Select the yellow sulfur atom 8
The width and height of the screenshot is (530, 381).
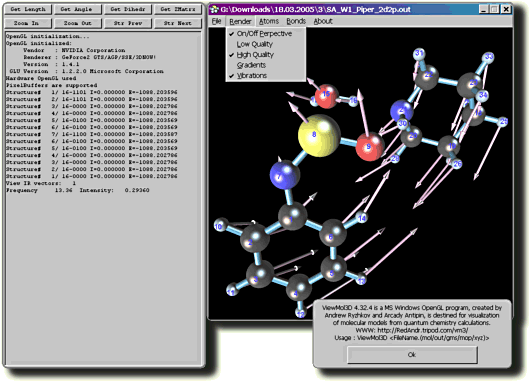click(318, 136)
